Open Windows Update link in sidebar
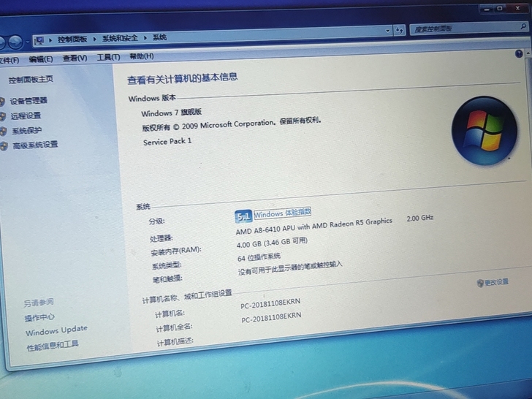 pos(56,330)
